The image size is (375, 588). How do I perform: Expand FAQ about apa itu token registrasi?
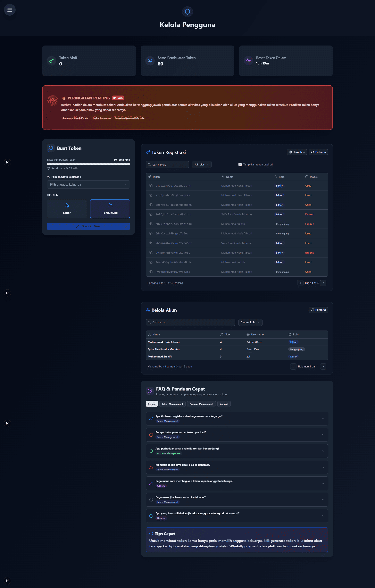pos(237,418)
